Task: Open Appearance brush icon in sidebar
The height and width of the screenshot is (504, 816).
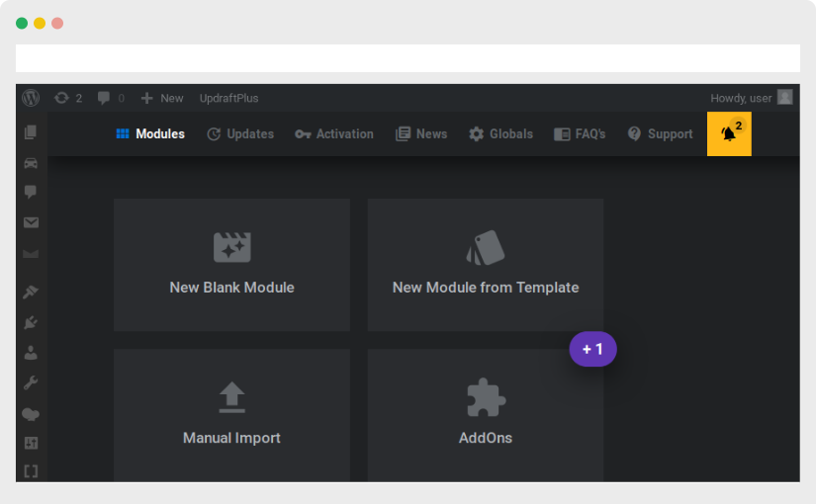Action: click(31, 292)
